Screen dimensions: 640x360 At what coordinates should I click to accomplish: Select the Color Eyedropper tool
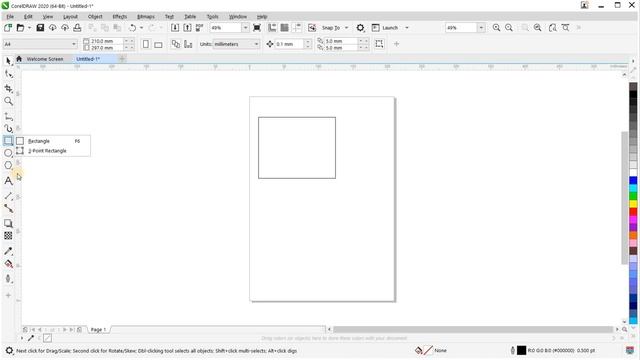click(x=8, y=251)
